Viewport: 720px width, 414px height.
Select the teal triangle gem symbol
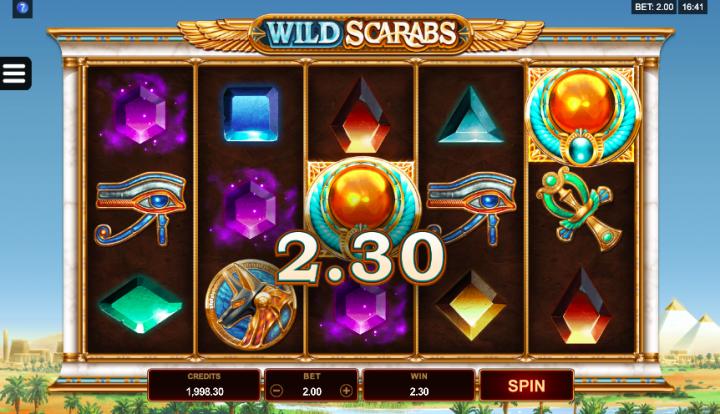pyautogui.click(x=471, y=115)
